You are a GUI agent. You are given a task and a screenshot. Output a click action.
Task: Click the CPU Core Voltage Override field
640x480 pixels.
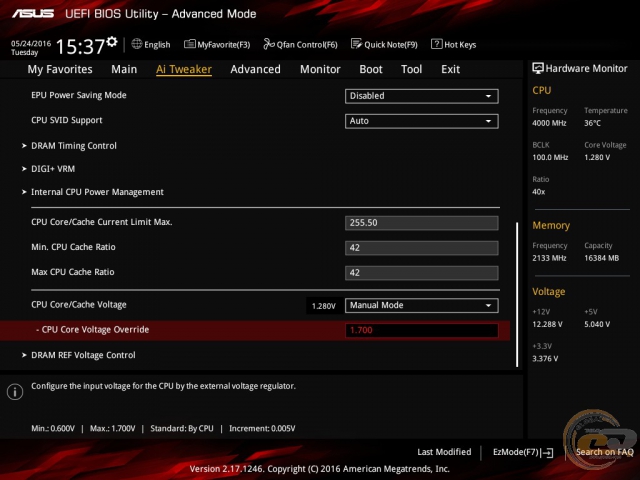click(421, 330)
